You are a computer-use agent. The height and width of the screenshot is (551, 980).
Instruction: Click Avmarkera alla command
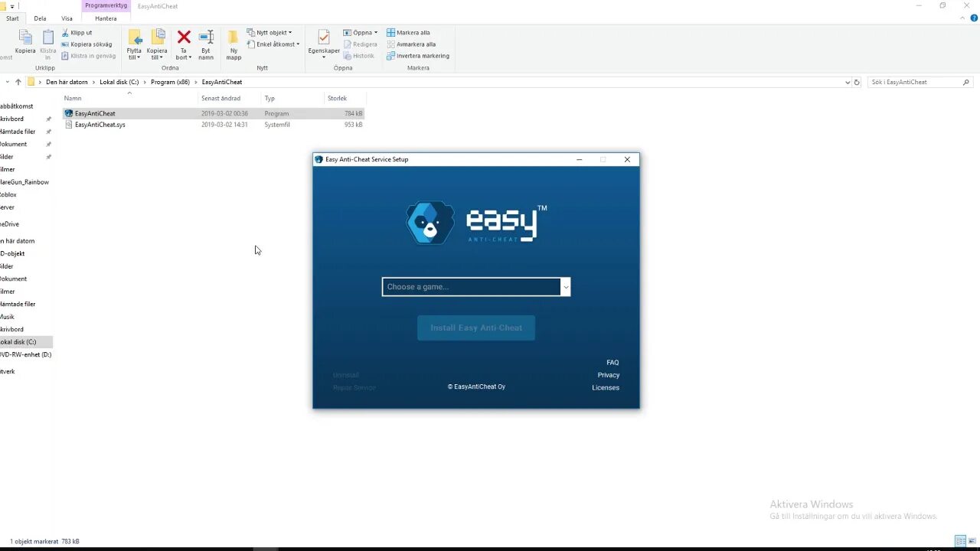pos(411,44)
